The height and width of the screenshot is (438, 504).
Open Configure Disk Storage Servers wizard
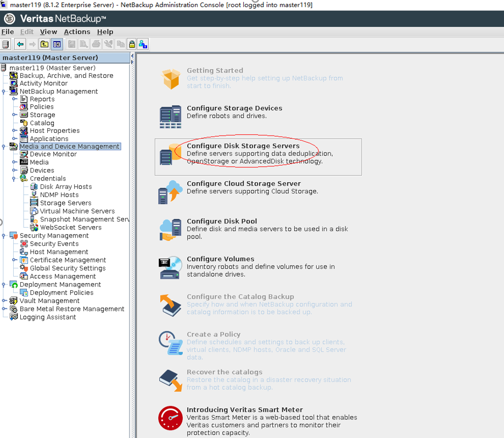click(243, 146)
